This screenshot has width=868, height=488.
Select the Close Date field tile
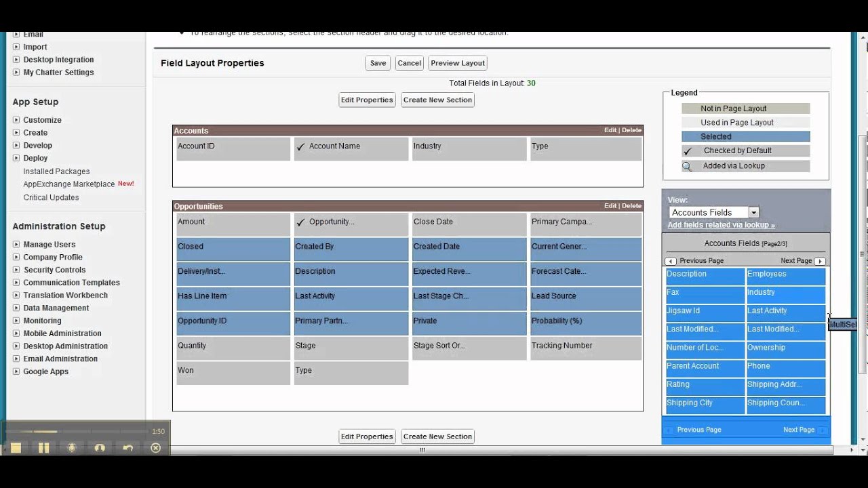[469, 224]
